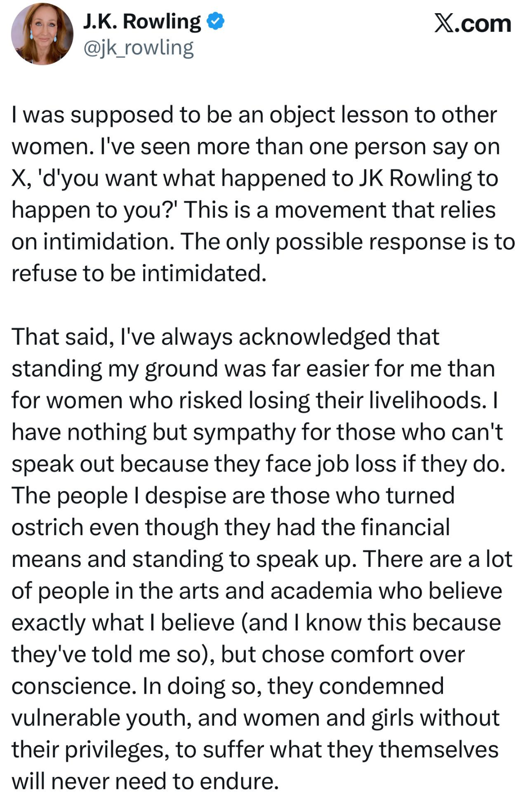Click the words "refuse to be intimidated."
532x804 pixels.
(139, 273)
